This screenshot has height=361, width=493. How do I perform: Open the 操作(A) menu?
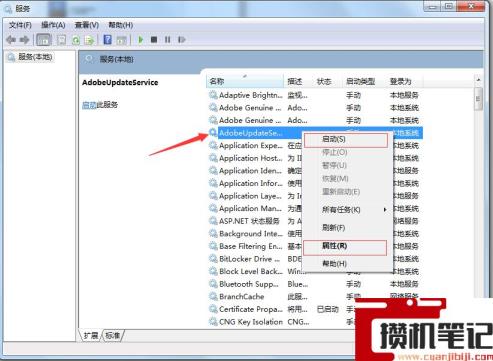click(x=53, y=25)
